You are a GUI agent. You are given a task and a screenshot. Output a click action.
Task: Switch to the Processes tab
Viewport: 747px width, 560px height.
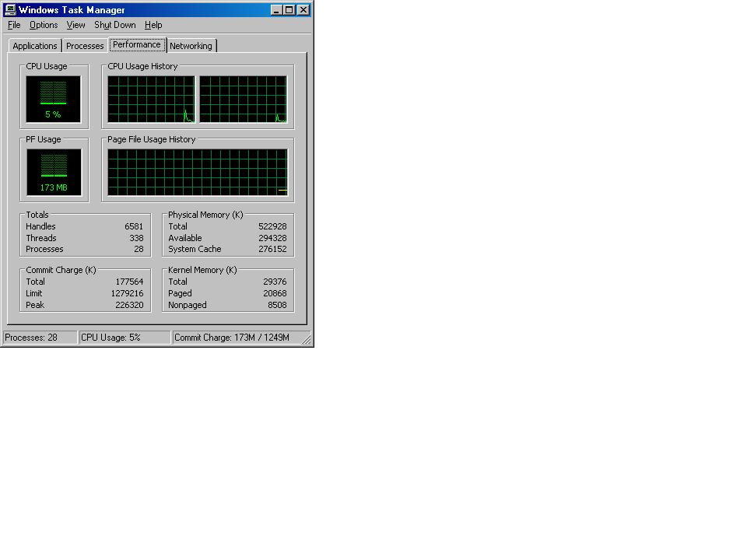(x=85, y=46)
